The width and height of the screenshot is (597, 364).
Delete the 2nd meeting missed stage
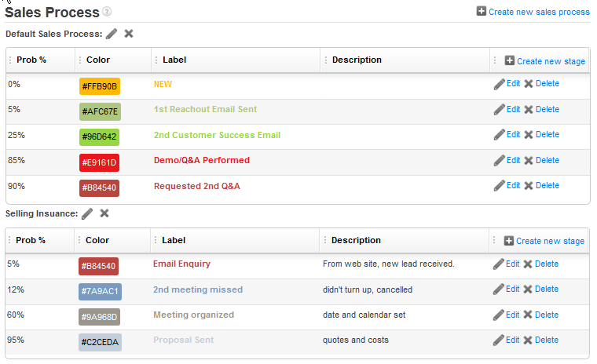[546, 289]
